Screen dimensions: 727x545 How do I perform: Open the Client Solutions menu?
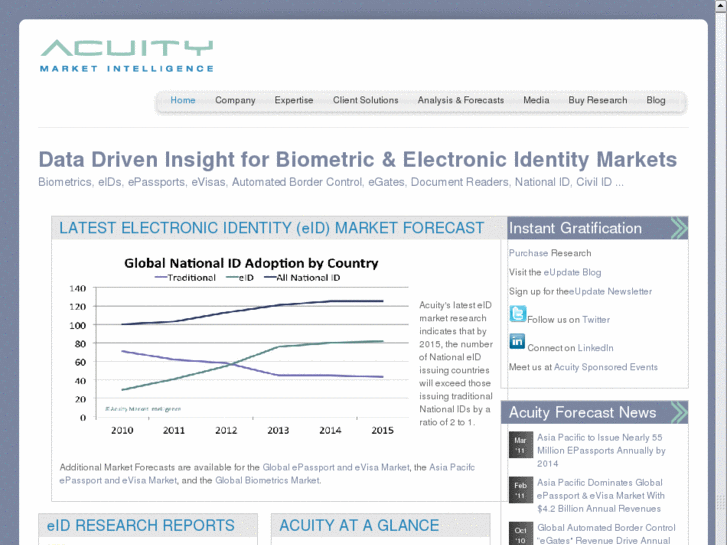[365, 100]
